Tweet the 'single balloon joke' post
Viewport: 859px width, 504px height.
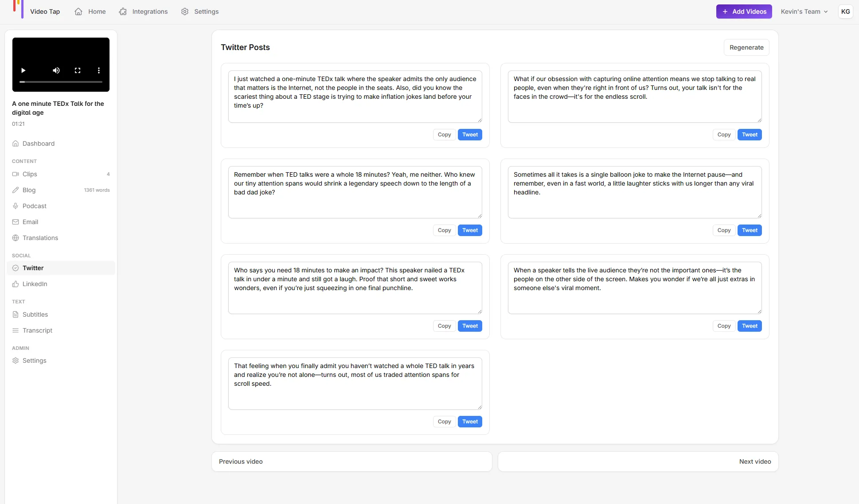(750, 230)
